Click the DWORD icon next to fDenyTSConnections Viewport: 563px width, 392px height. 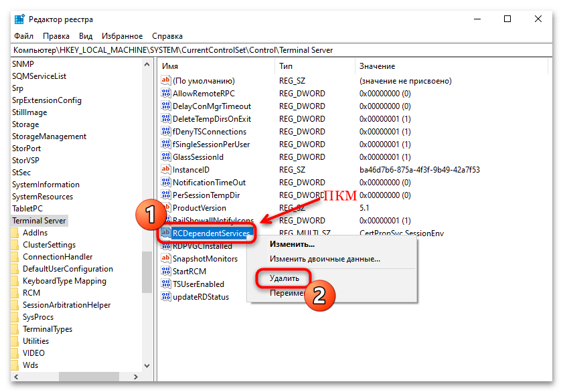(x=165, y=131)
